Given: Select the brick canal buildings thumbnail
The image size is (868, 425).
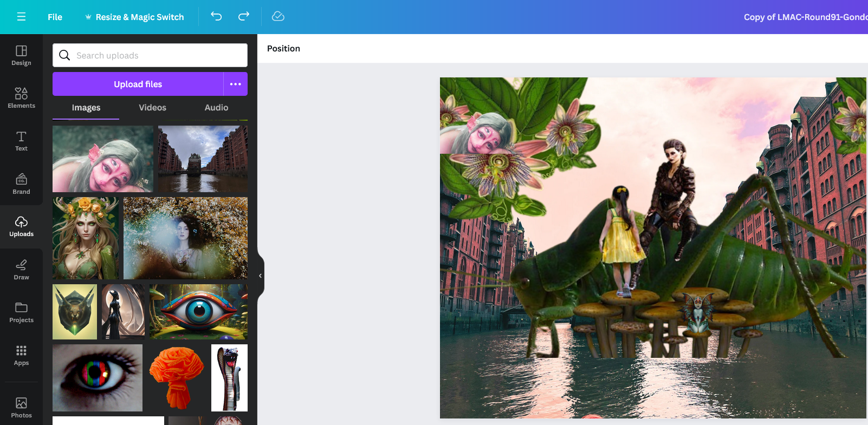Looking at the screenshot, I should (x=203, y=159).
